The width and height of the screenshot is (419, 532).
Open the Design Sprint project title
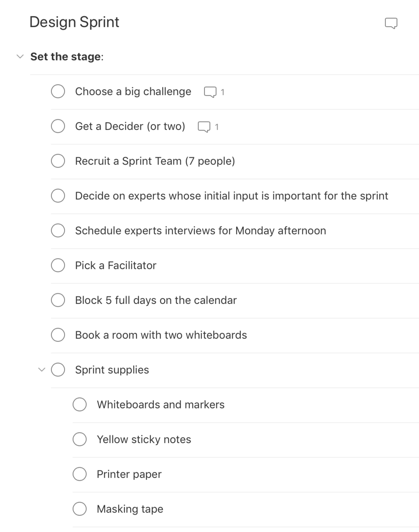tap(74, 22)
